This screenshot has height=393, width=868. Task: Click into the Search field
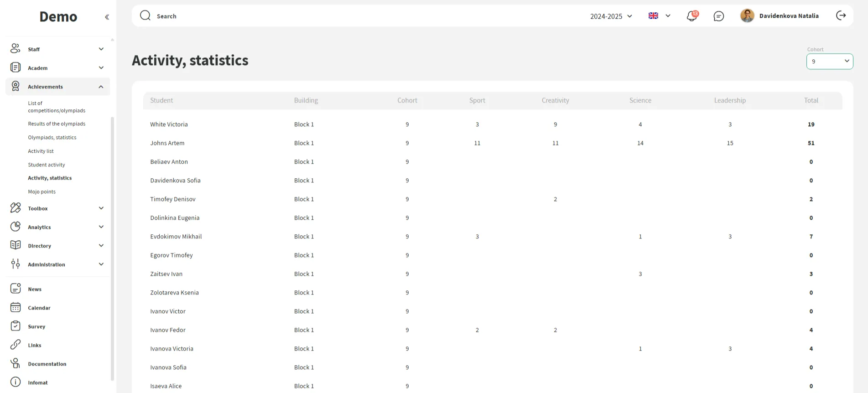click(x=319, y=16)
